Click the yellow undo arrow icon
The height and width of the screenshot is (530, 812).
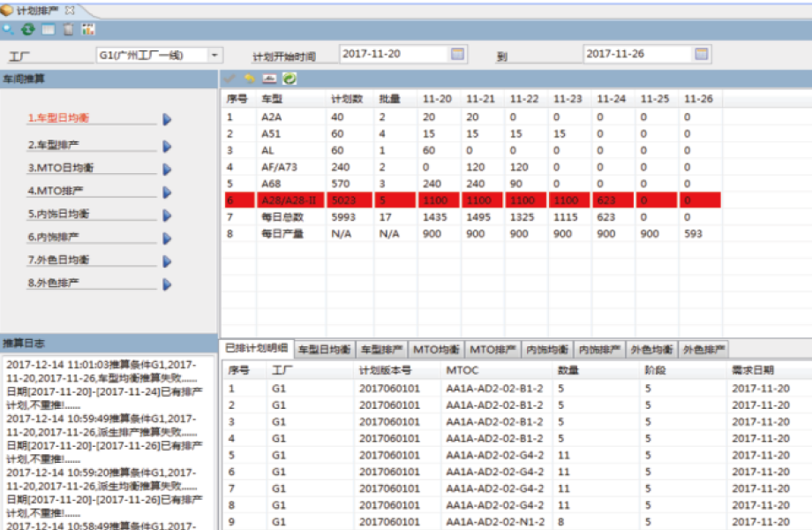tap(250, 79)
